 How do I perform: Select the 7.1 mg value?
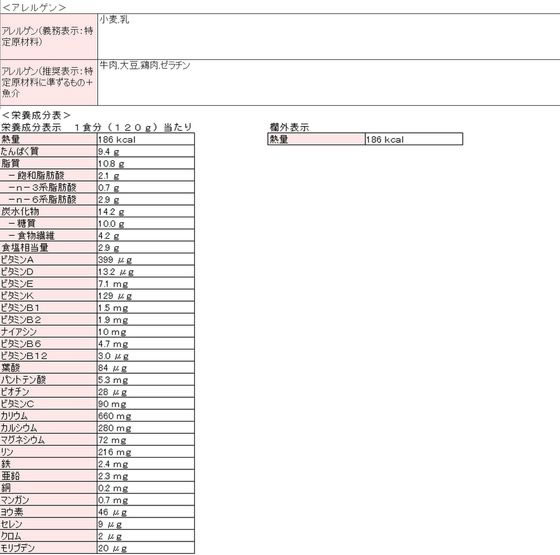pyautogui.click(x=146, y=284)
